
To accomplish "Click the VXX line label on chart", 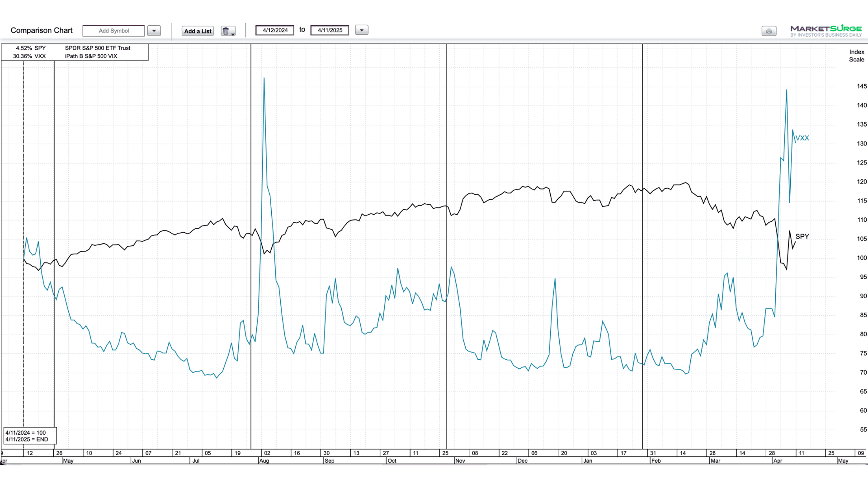I will click(x=802, y=138).
